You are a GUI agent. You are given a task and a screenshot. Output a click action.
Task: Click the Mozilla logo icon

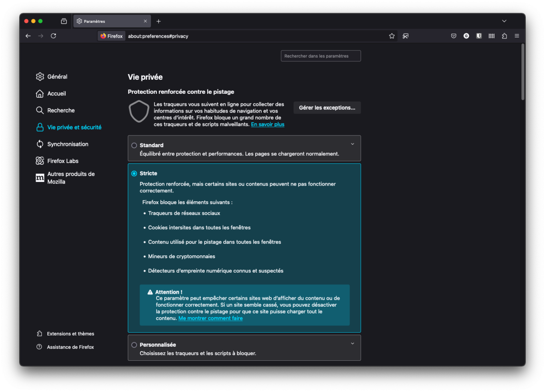click(x=40, y=178)
